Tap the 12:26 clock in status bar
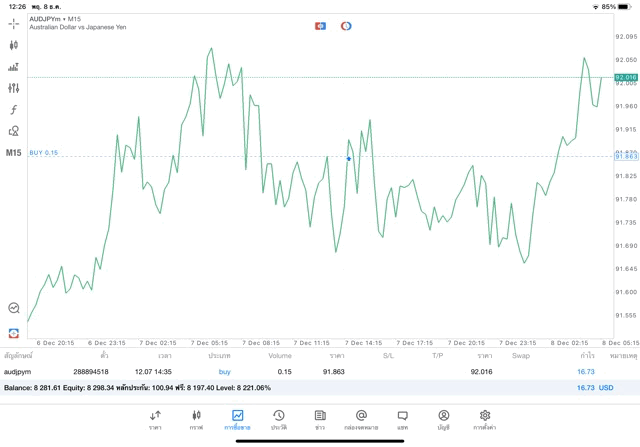 click(x=17, y=7)
